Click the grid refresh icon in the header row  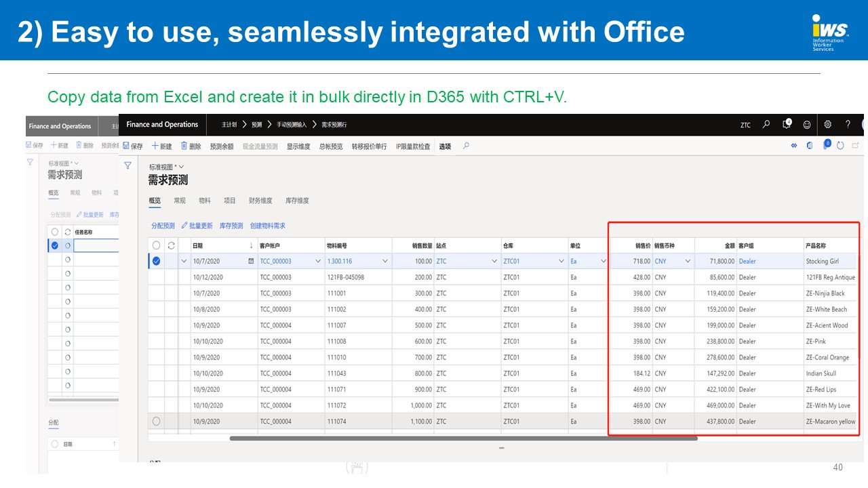tap(172, 245)
